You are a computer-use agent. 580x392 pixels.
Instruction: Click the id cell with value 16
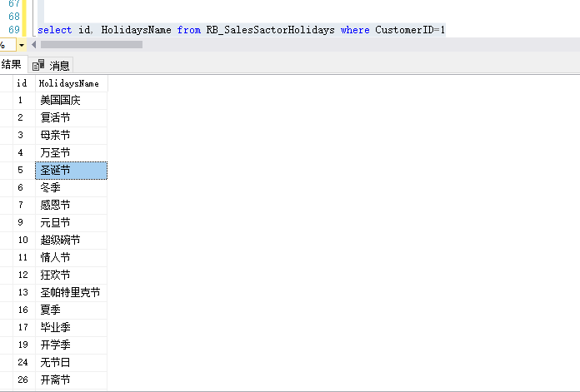24,310
